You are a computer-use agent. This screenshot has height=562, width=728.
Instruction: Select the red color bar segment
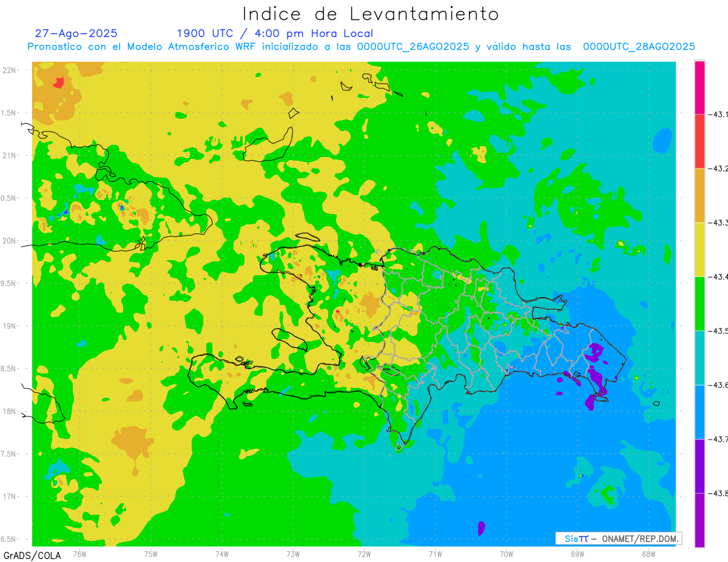(699, 141)
